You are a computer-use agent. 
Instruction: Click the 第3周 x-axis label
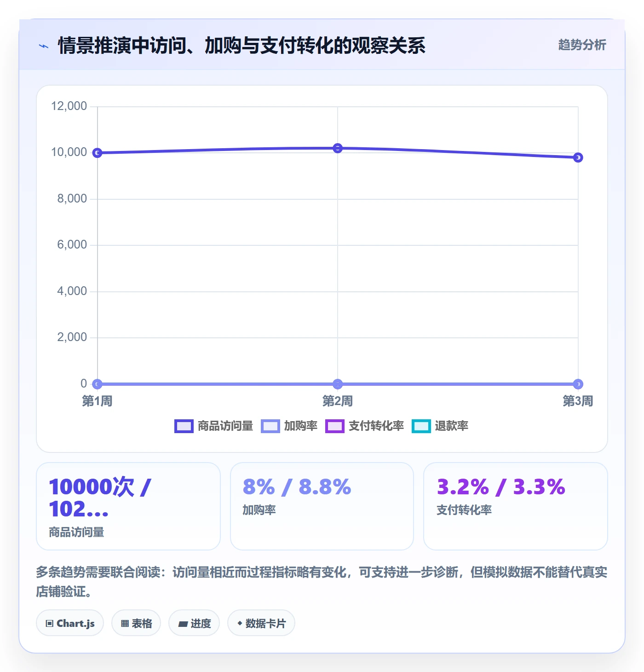click(578, 401)
